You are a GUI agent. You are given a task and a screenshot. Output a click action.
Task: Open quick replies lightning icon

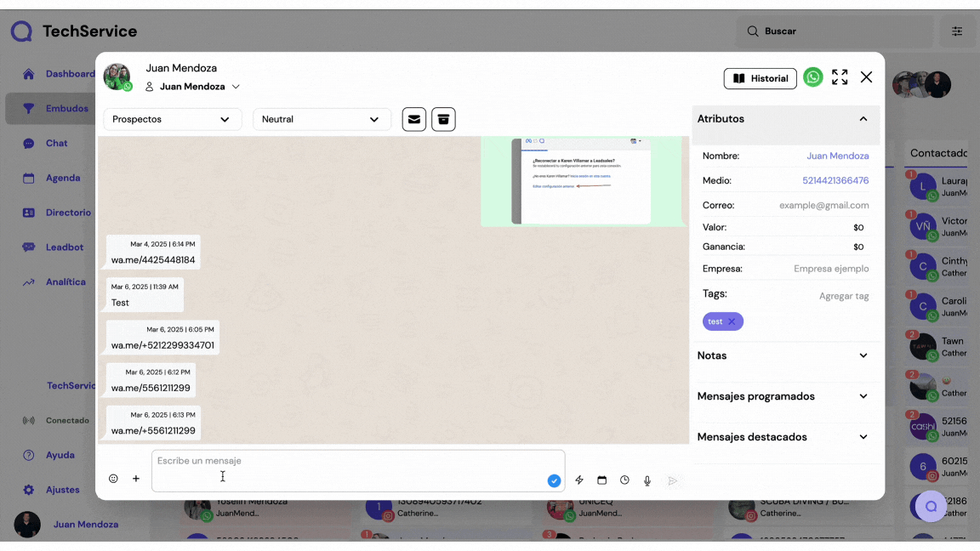point(579,480)
